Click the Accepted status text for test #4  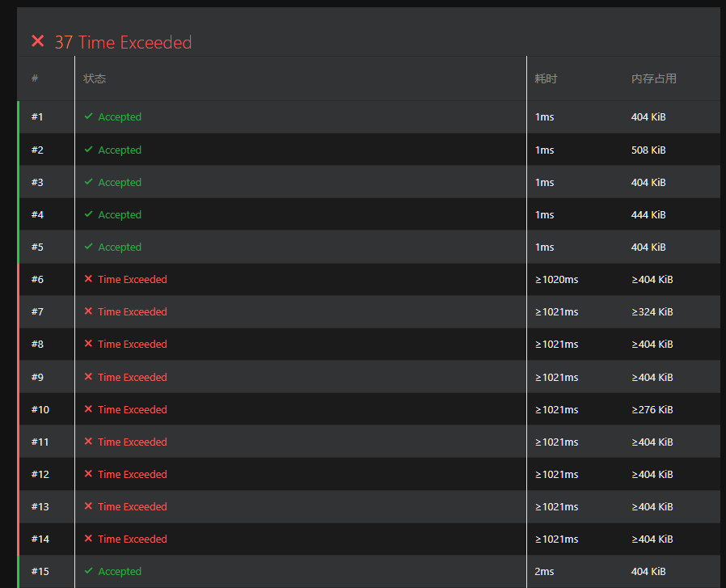point(120,214)
